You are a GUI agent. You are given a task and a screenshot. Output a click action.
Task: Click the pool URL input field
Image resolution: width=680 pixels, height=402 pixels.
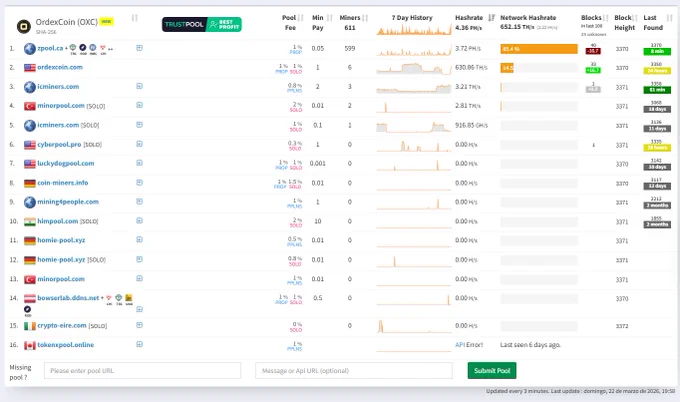coord(142,370)
